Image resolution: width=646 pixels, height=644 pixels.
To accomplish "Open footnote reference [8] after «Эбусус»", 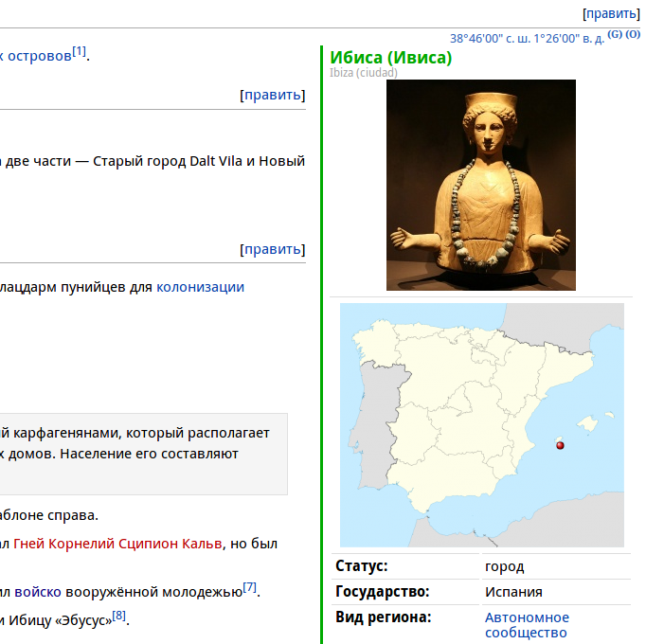I will point(119,616).
